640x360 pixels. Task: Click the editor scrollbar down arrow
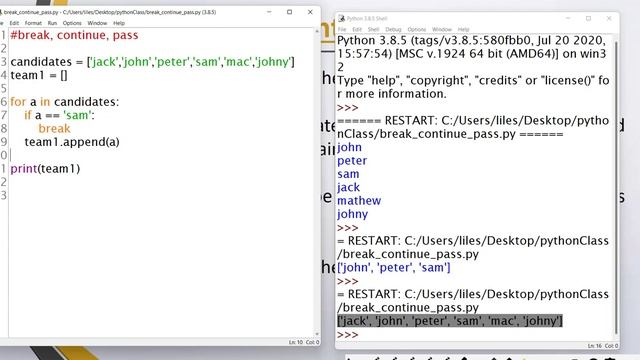click(317, 334)
